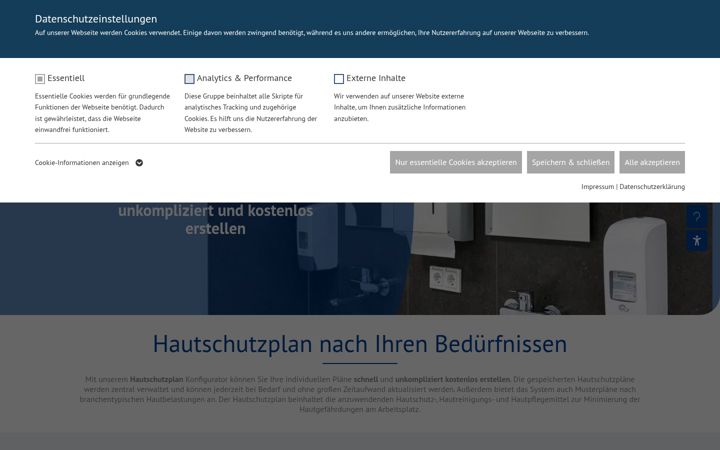Click the Externe Inhalte label
Viewport: 720px width, 450px height.
pos(376,78)
